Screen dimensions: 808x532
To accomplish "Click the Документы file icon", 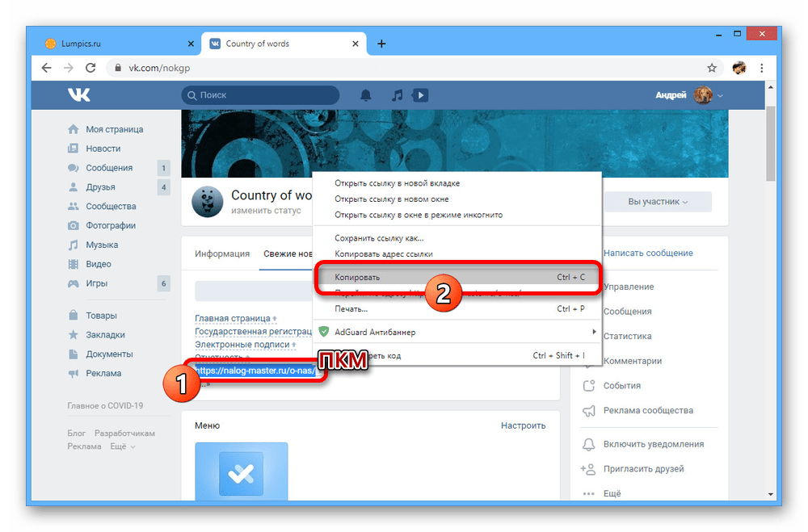I will tap(74, 354).
